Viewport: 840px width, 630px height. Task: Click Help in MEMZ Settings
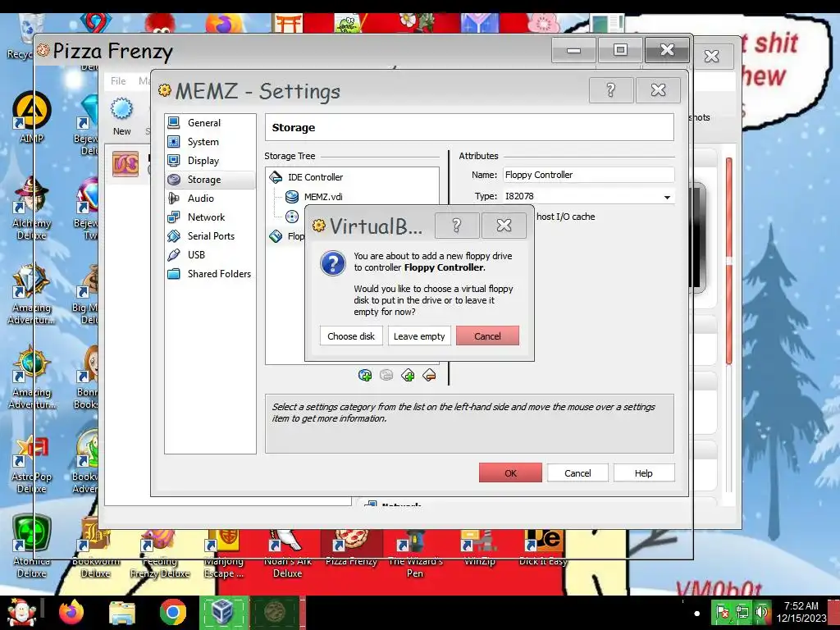pyautogui.click(x=643, y=473)
